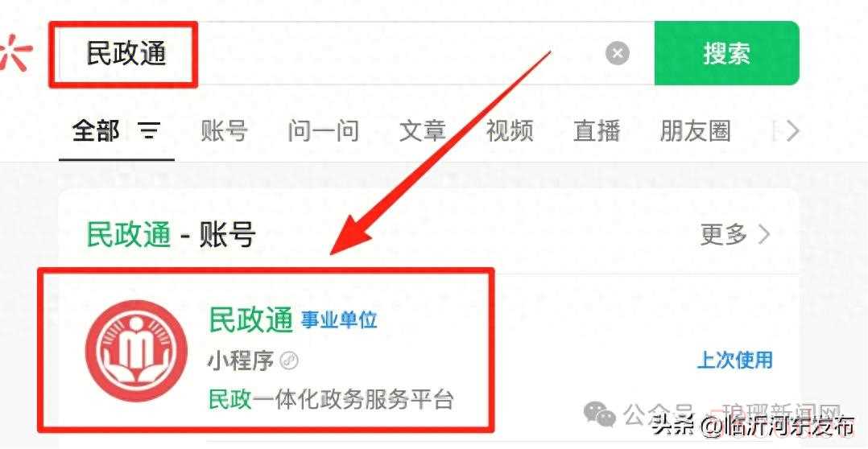Open the 文章 tab
The width and height of the screenshot is (868, 449).
[x=423, y=131]
